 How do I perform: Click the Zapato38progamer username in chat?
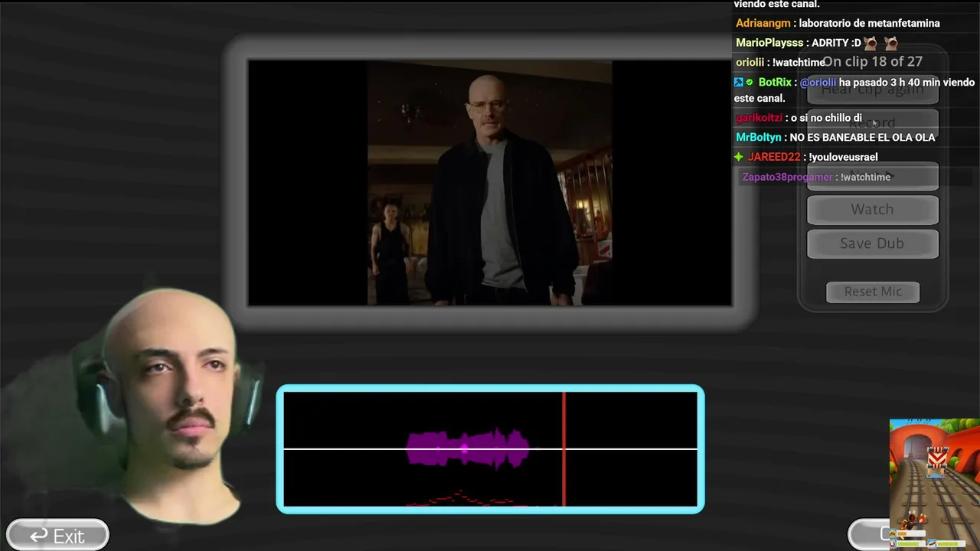pos(787,177)
